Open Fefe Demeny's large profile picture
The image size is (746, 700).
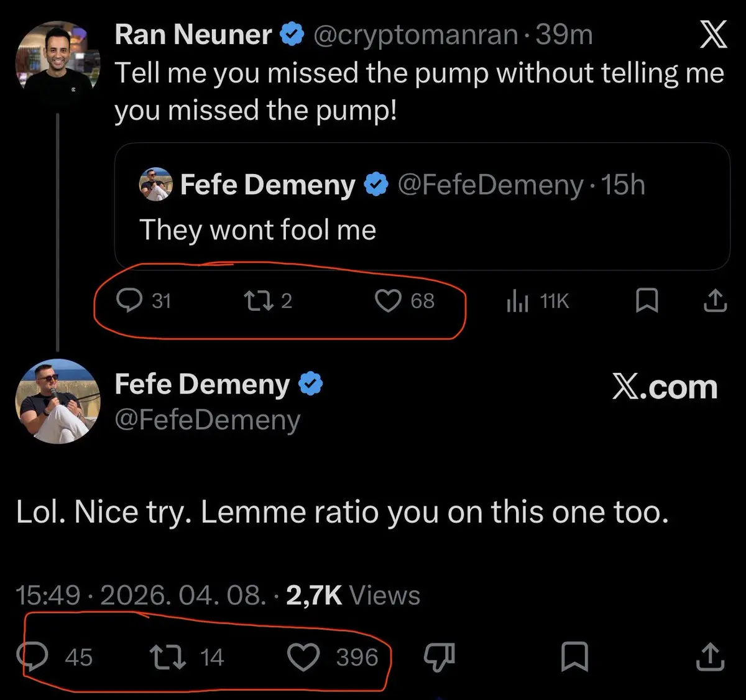[57, 401]
